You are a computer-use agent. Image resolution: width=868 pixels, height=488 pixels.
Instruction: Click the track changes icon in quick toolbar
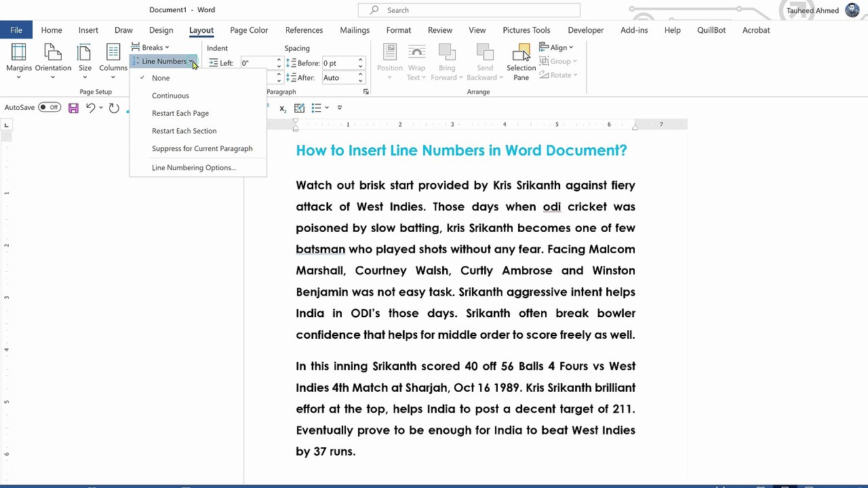[x=299, y=108]
